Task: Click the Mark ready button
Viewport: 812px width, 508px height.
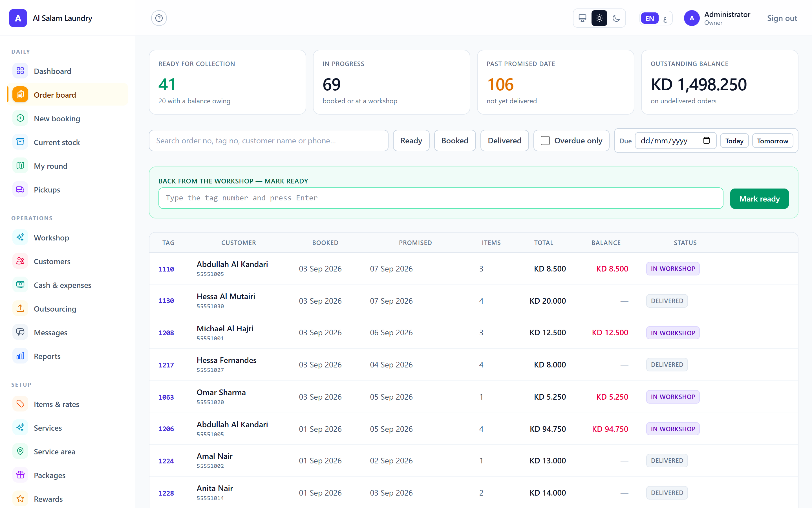Action: pos(759,199)
